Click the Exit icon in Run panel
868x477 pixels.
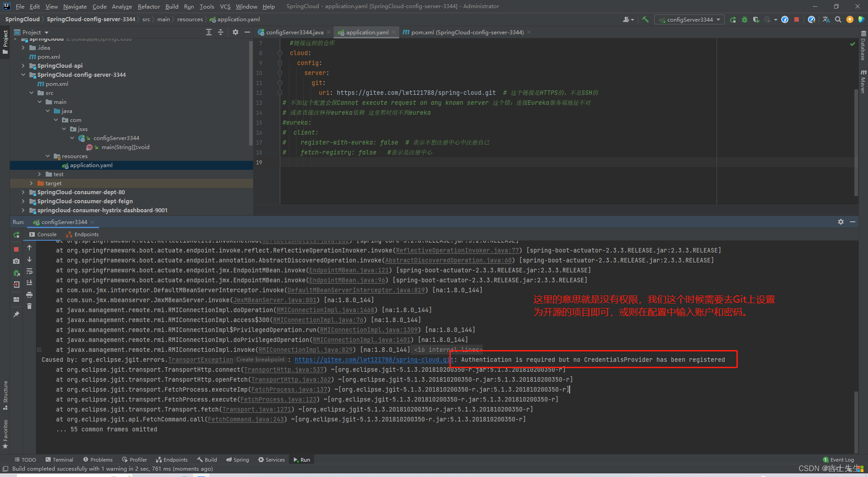click(x=16, y=285)
